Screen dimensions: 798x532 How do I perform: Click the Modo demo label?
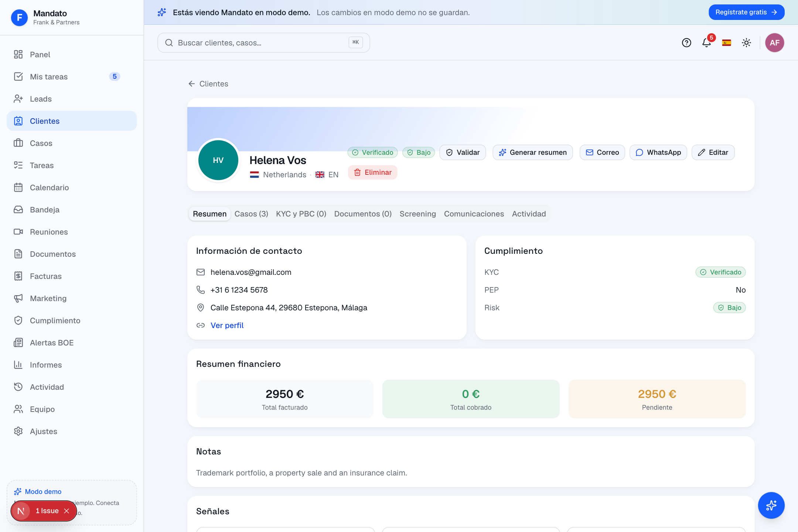tap(43, 492)
